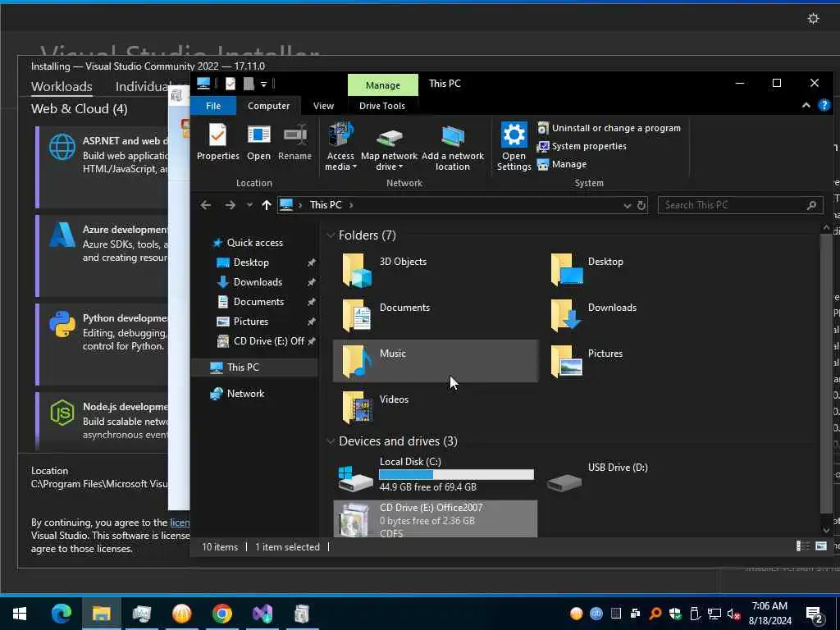Screen dimensions: 840x630
Task: Click the properties checkmark in title bar
Action: [x=231, y=84]
